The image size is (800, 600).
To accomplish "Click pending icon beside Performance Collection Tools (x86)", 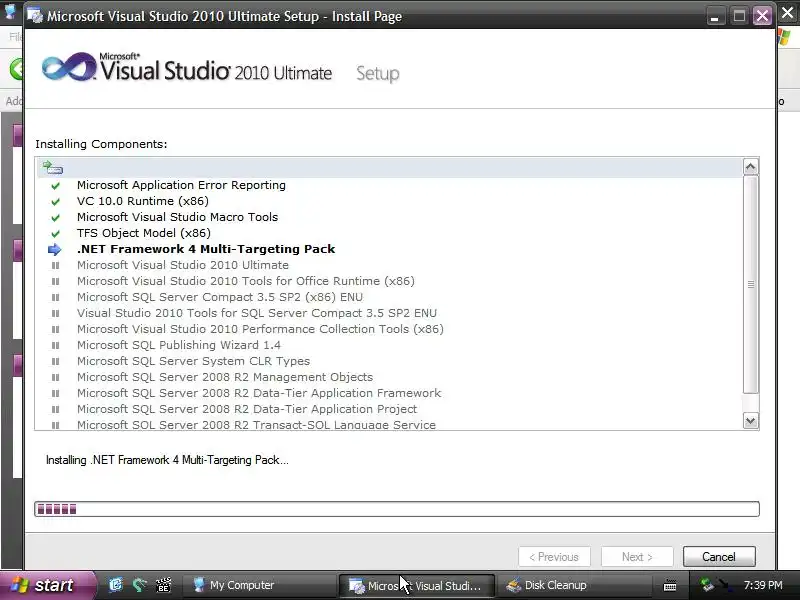I will 56,330.
